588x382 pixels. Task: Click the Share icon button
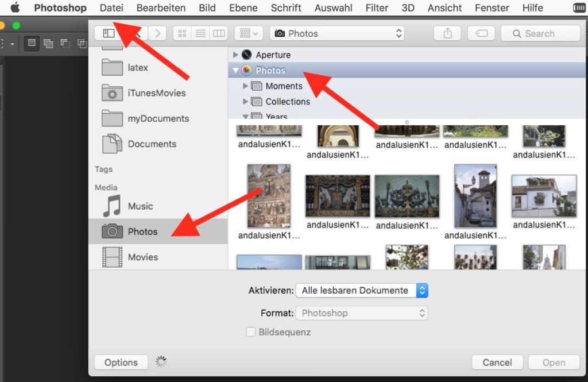tap(448, 33)
